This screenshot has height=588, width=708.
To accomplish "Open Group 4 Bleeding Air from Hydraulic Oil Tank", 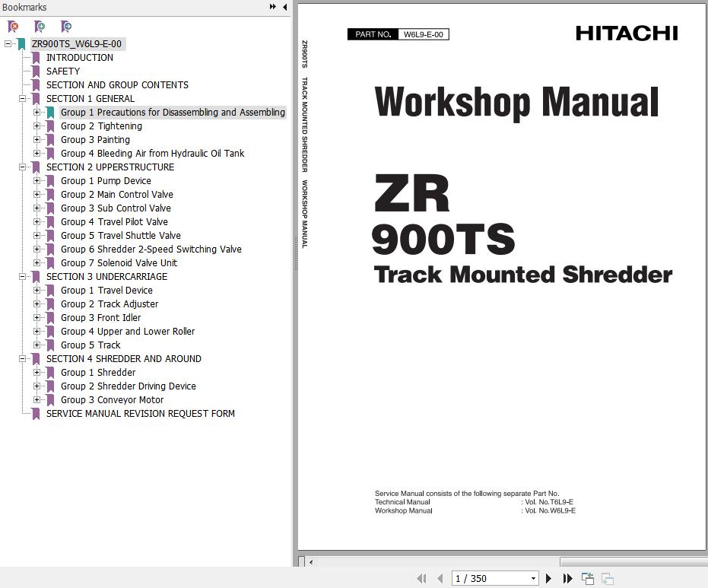I will 153,154.
